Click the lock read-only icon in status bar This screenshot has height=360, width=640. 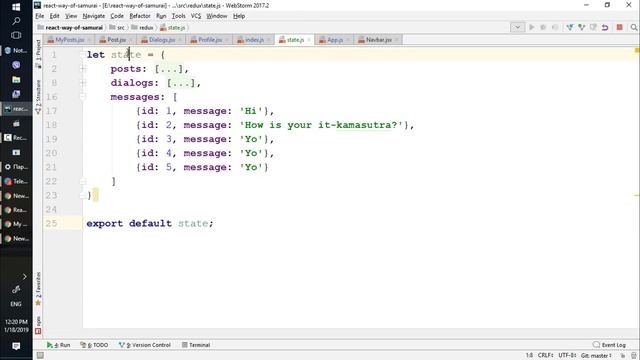(623, 356)
